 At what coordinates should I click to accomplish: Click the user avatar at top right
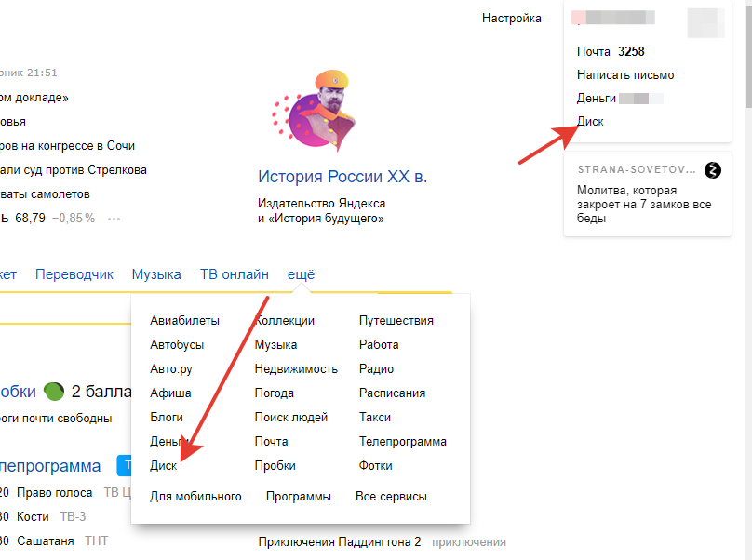tap(705, 22)
